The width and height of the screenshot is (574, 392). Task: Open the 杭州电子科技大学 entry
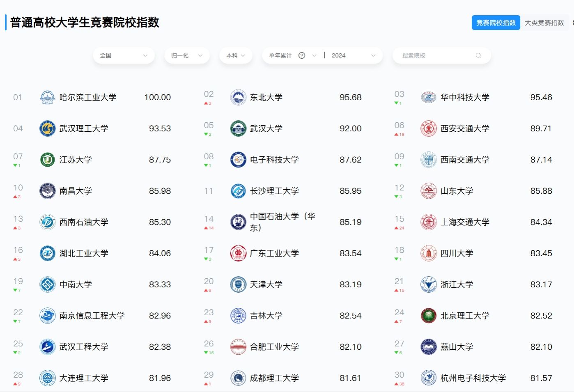coord(473,378)
